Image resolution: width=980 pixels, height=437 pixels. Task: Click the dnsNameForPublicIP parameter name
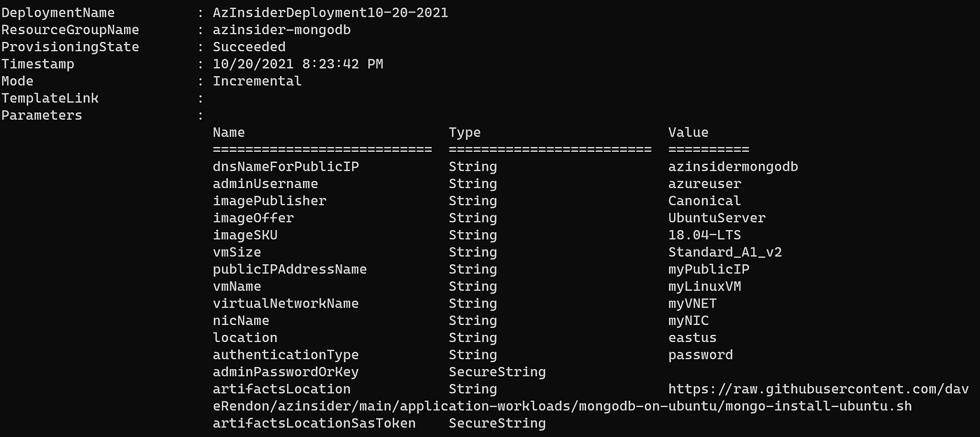click(x=286, y=167)
